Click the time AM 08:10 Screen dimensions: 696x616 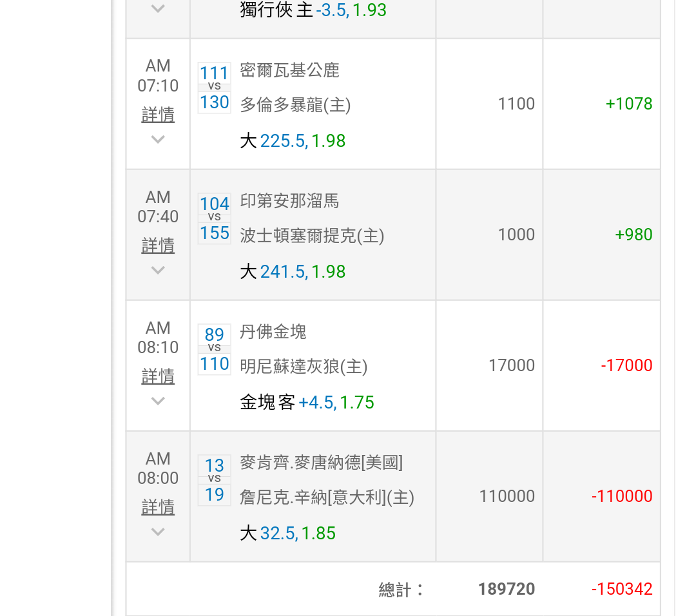[158, 337]
